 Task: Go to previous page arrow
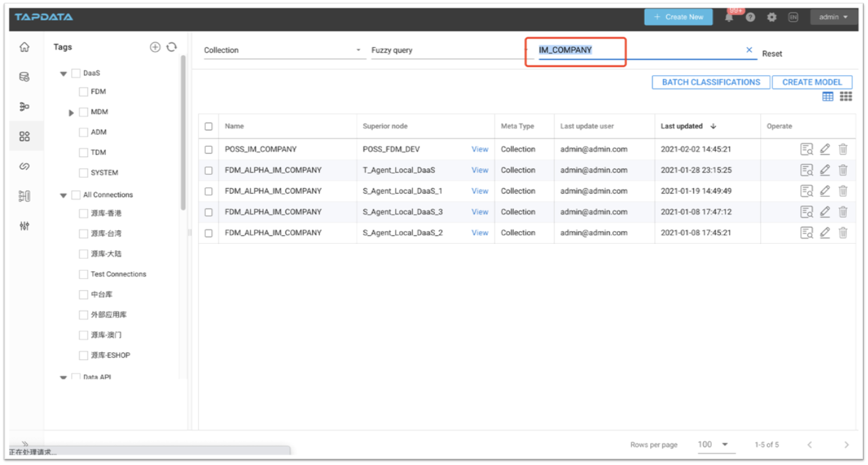[810, 445]
